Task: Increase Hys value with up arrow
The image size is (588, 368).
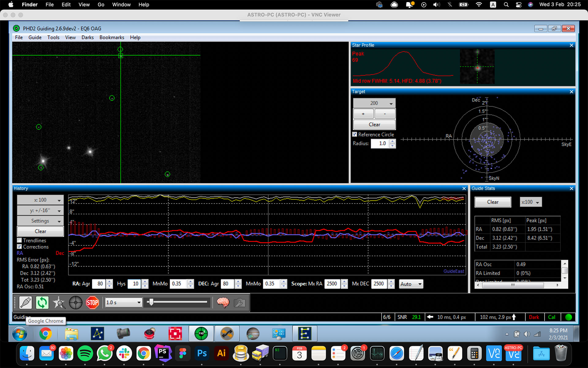Action: coord(145,282)
